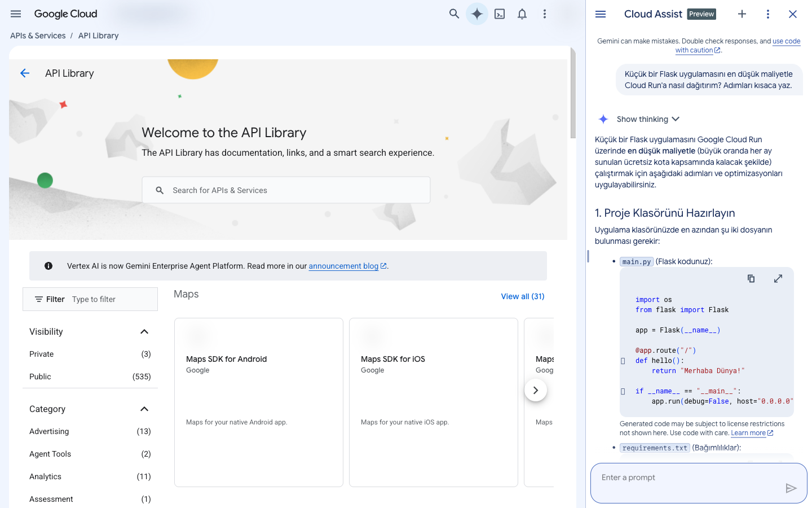
Task: Click the search magnifier in top bar
Action: tap(454, 14)
